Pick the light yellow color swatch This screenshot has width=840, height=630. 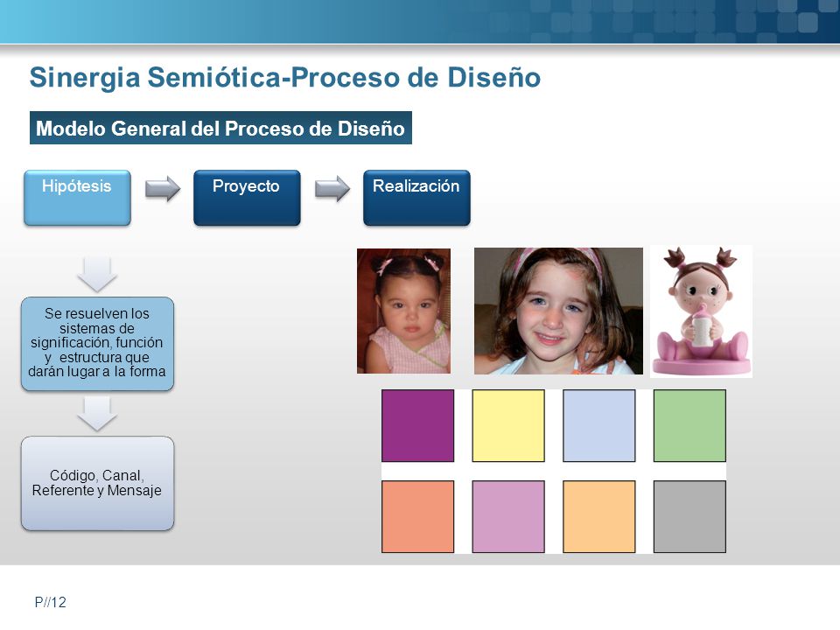coord(508,425)
